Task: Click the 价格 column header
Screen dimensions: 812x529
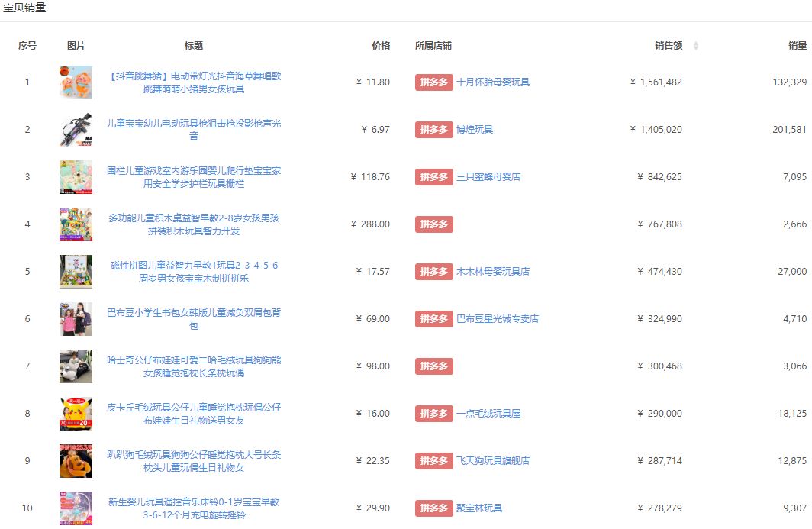Action: pos(380,45)
